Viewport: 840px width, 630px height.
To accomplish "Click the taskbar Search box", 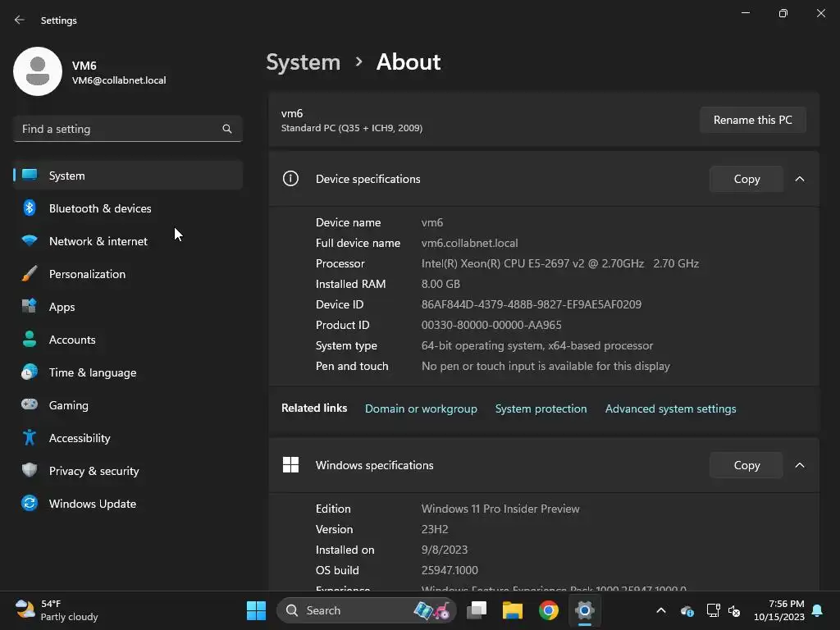I will point(367,610).
